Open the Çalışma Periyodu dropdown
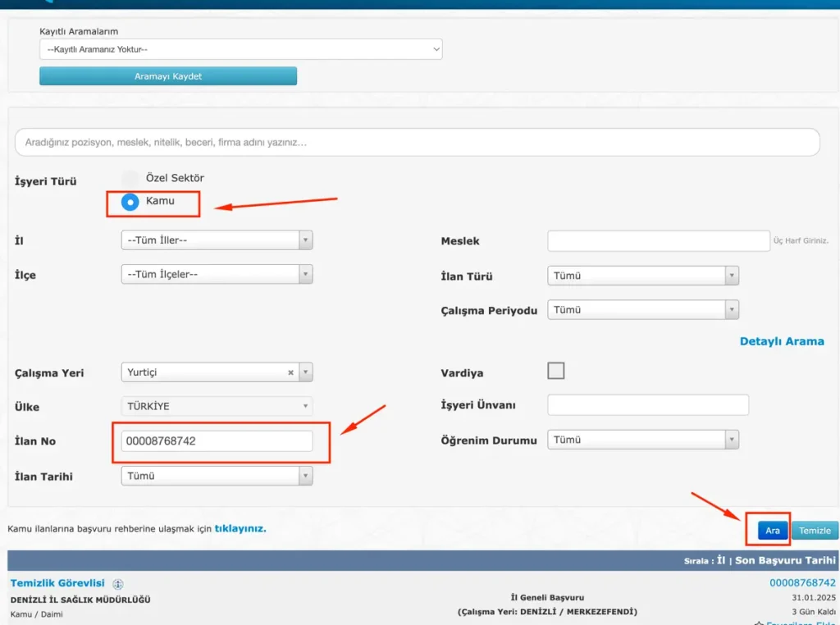This screenshot has width=840, height=625. pos(642,310)
